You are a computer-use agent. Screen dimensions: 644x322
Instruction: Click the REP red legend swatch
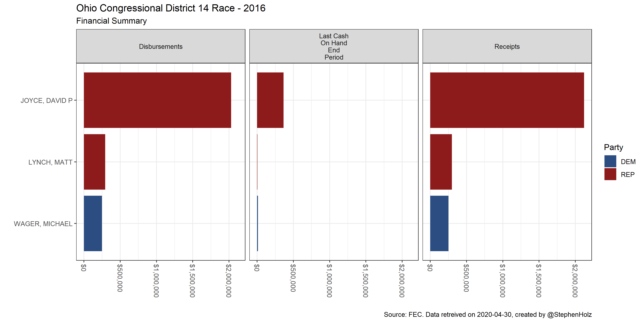pyautogui.click(x=610, y=174)
